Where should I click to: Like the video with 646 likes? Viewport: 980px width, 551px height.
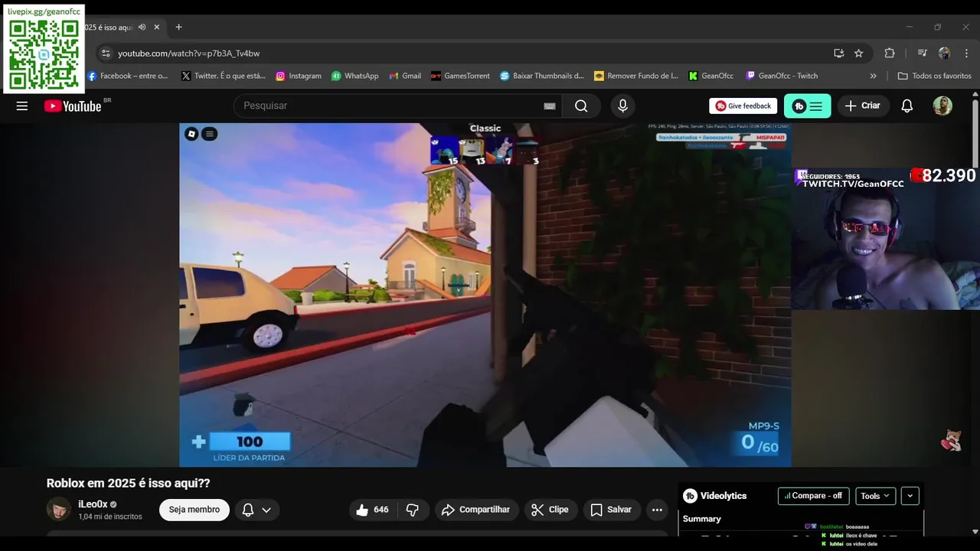tap(374, 510)
